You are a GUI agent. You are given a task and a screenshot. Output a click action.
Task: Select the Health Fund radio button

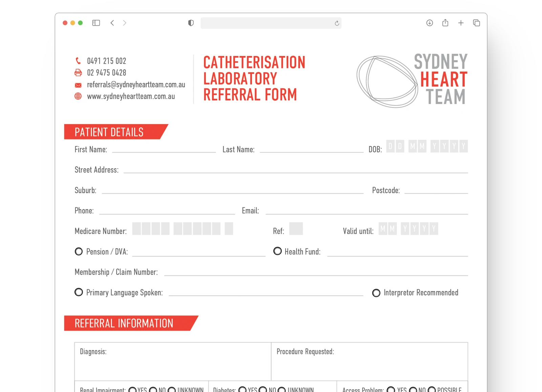pyautogui.click(x=277, y=251)
